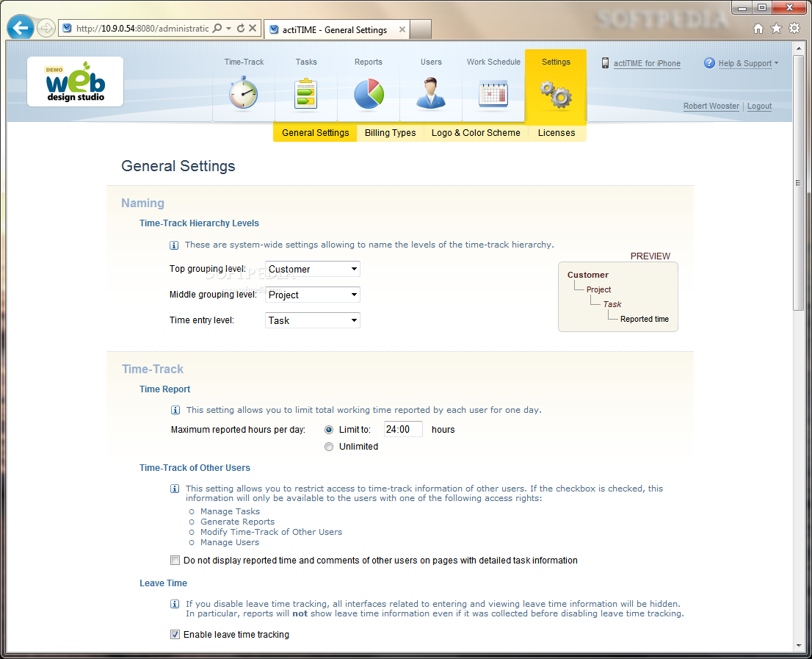This screenshot has height=659, width=812.
Task: Click info icon next to hierarchy description
Action: 175,245
